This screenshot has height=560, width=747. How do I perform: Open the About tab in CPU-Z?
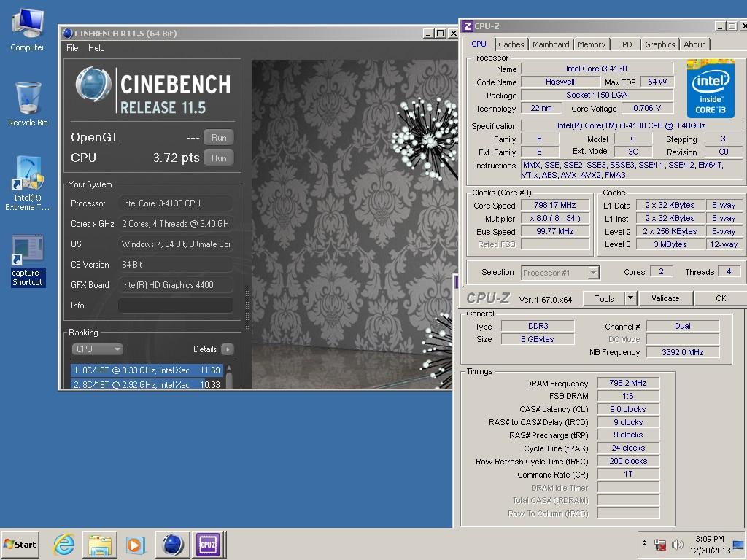(x=694, y=44)
